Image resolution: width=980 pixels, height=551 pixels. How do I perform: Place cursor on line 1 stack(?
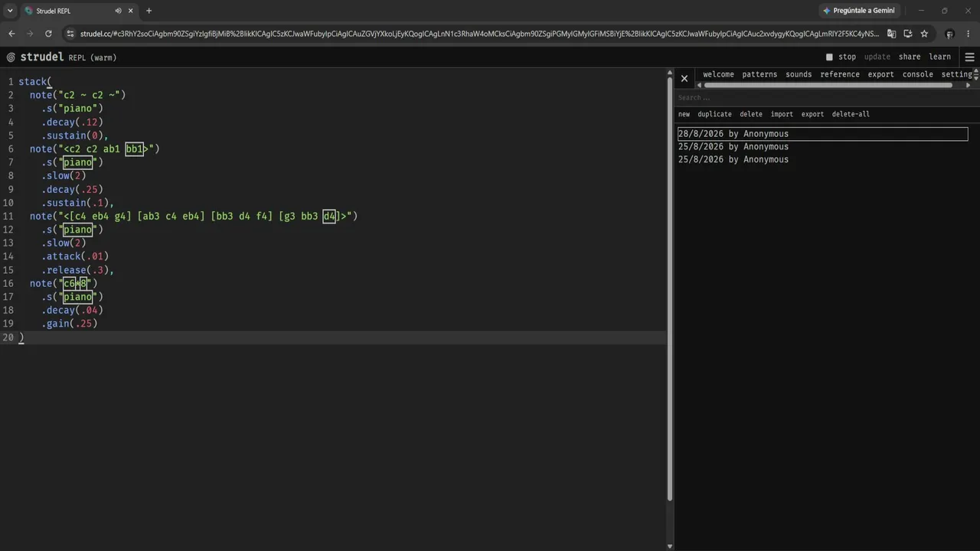click(35, 82)
